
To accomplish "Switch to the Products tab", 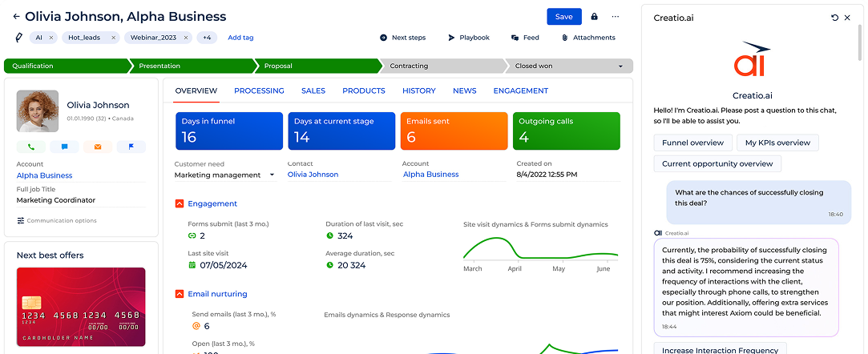I will [364, 91].
